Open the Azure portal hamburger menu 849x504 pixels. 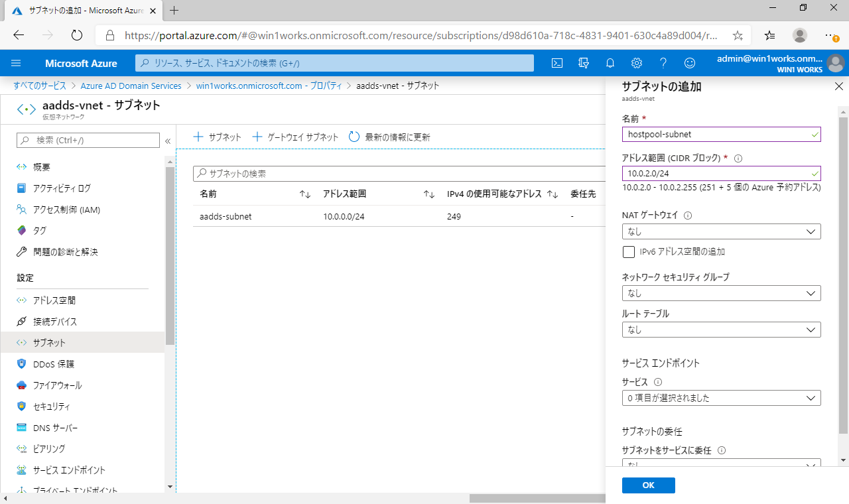(17, 63)
